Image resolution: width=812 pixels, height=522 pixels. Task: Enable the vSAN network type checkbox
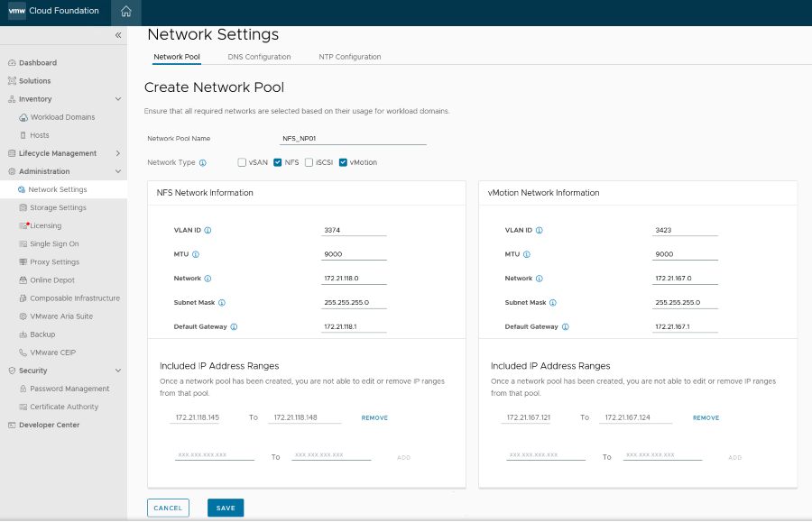242,162
